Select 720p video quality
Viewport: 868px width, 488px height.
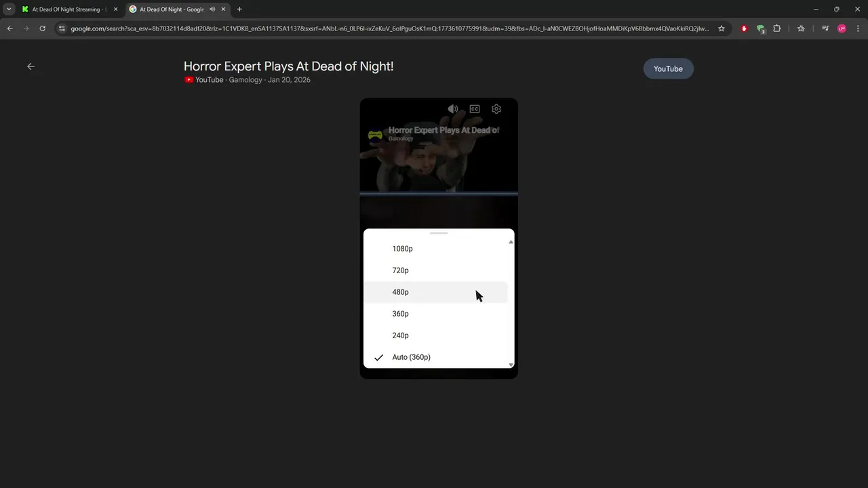[435, 270]
